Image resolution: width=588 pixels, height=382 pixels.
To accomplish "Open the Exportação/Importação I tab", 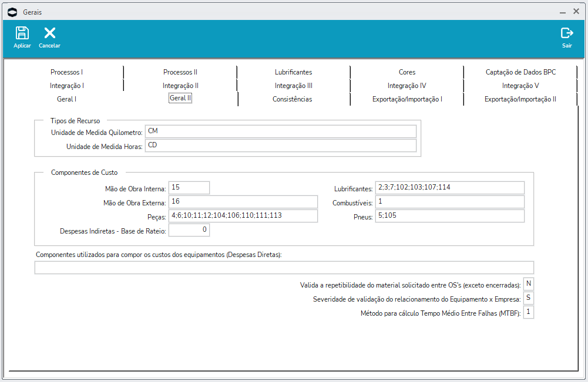I will click(407, 99).
